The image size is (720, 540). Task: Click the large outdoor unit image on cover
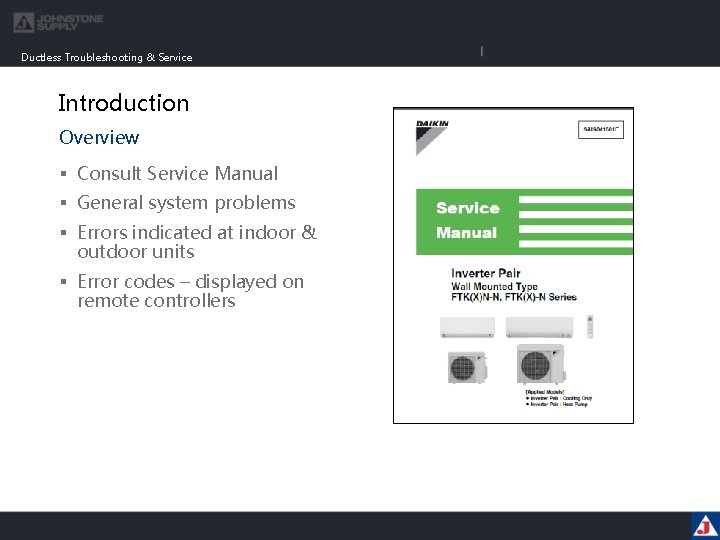(x=540, y=364)
